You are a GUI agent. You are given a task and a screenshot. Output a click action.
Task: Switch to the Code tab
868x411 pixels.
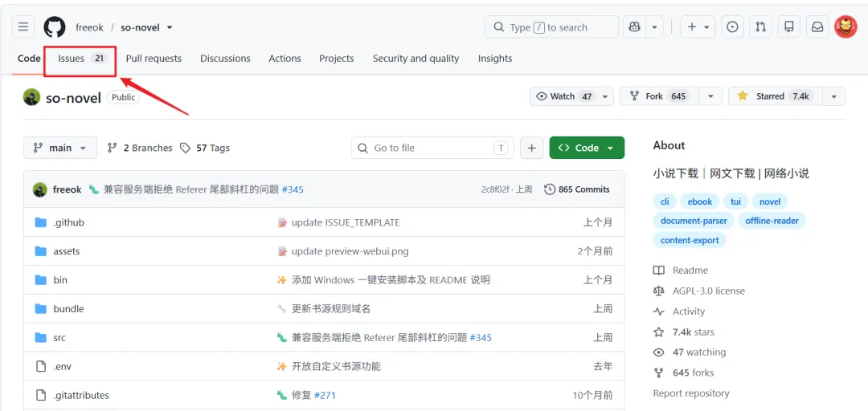pyautogui.click(x=29, y=58)
